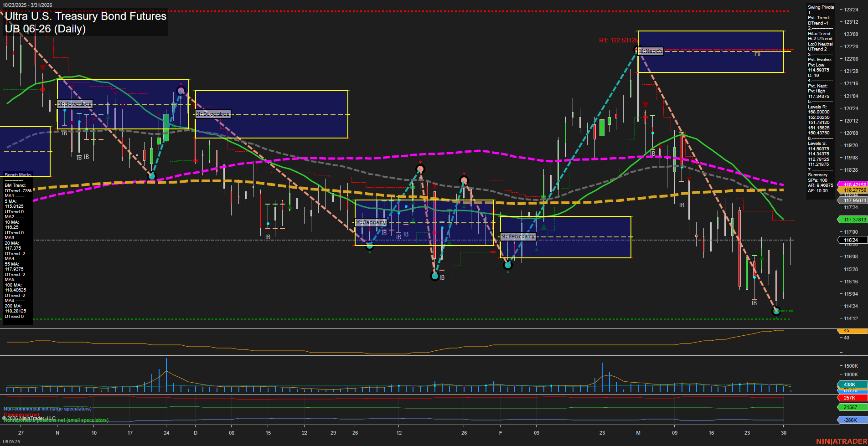
Task: Expand the Swing Pivots panel header
Action: pyautogui.click(x=821, y=7)
